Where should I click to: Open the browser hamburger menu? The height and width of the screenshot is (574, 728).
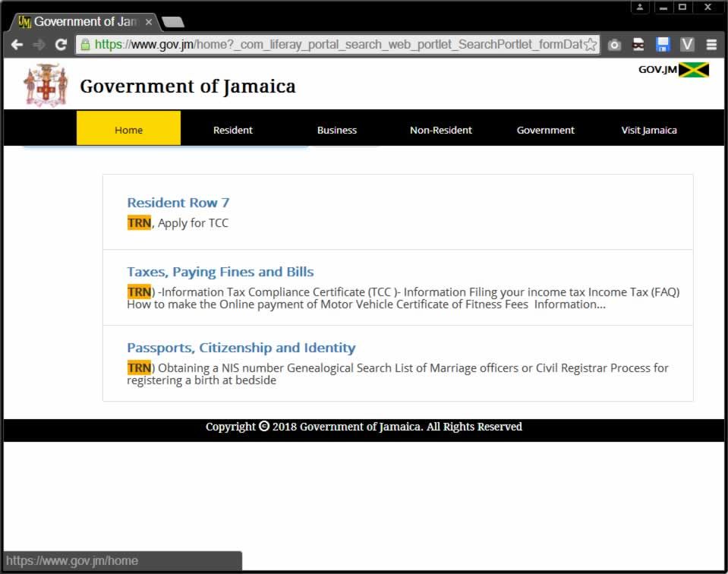711,45
